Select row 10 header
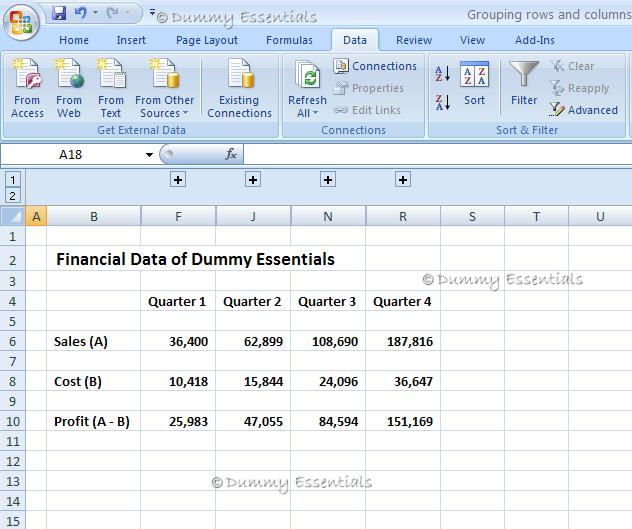632x529 pixels. coord(12,421)
